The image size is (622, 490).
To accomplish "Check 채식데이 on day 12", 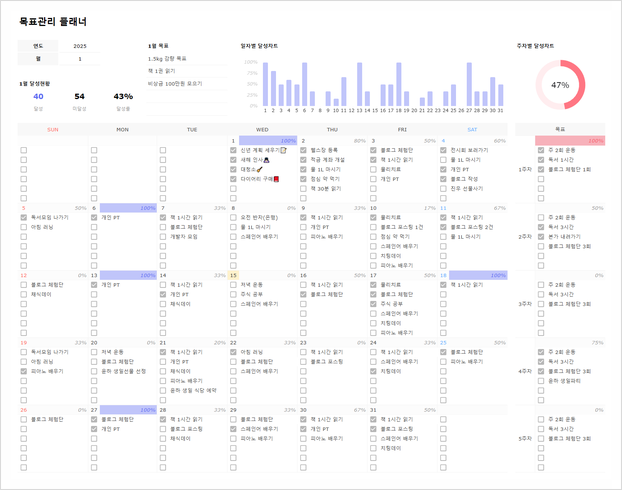I will pos(24,294).
